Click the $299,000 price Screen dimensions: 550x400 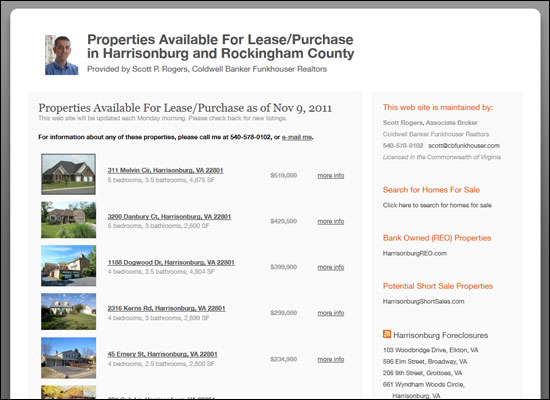284,313
